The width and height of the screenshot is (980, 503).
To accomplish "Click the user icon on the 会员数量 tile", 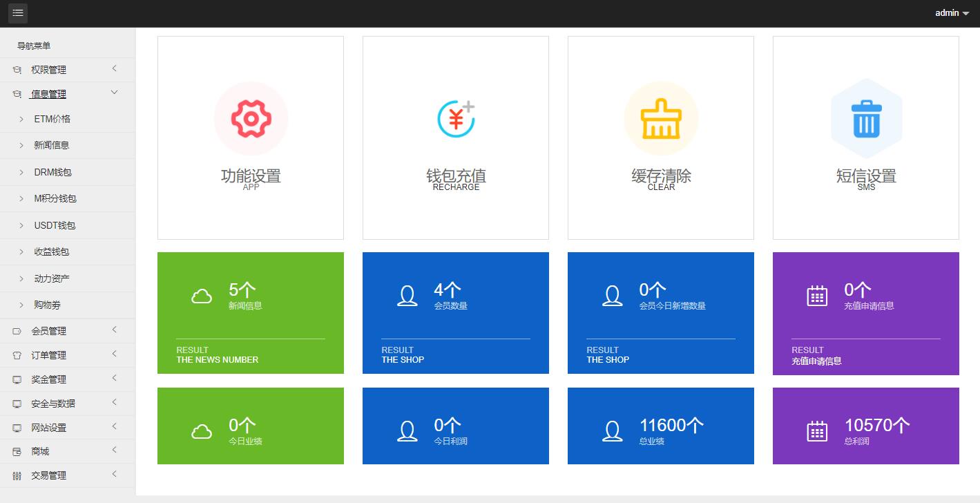I will (407, 296).
